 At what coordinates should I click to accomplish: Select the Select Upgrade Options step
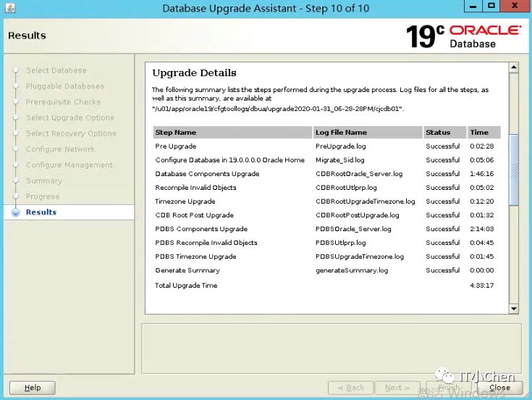pyautogui.click(x=70, y=117)
